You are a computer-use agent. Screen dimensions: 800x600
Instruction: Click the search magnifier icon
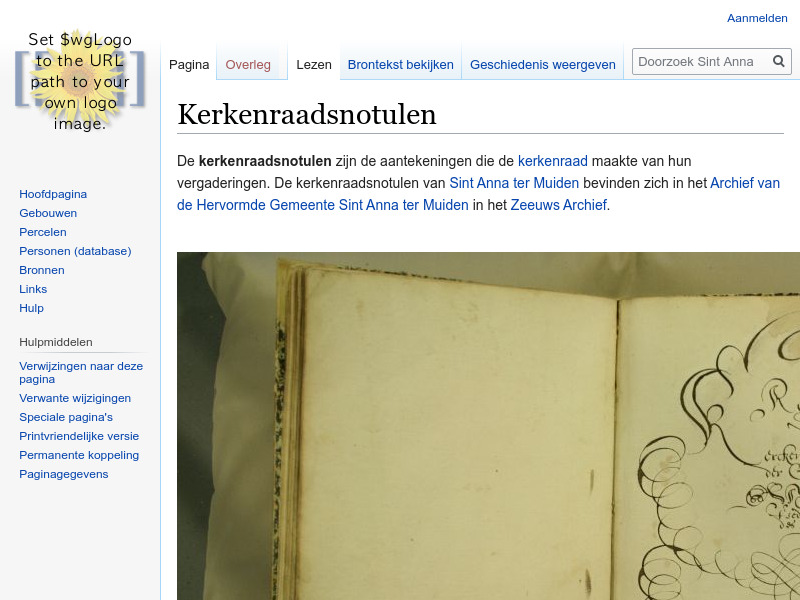779,61
